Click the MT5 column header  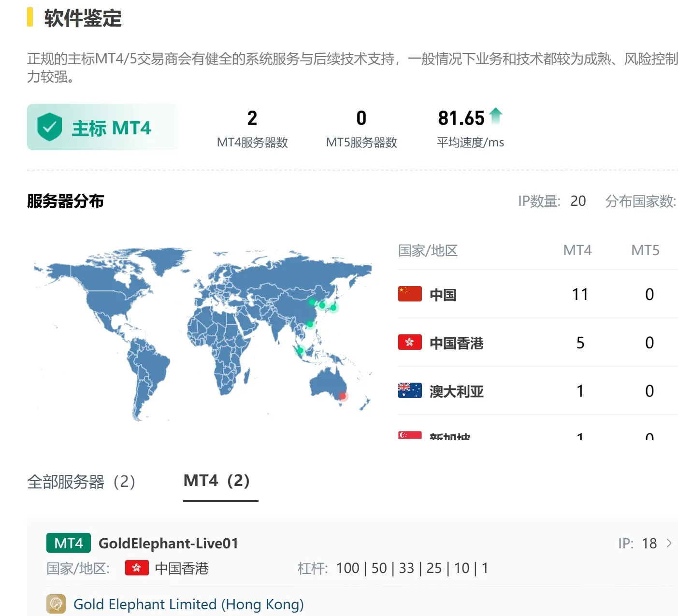tap(646, 250)
